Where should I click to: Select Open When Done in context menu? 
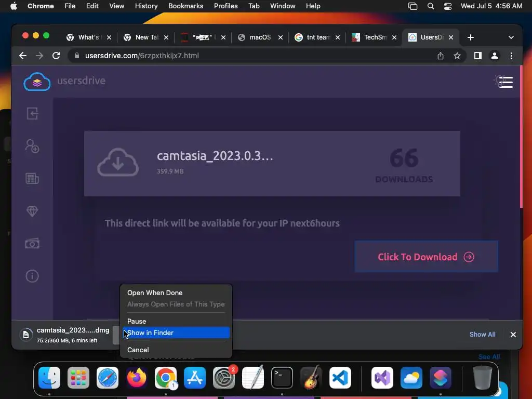176,292
